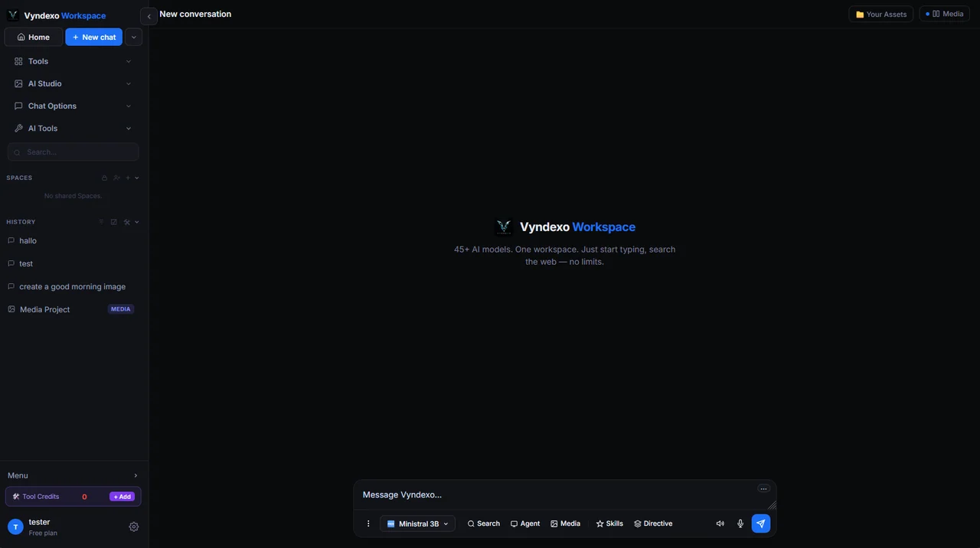Toggle web Search mode
This screenshot has height=548, width=980.
click(x=483, y=524)
